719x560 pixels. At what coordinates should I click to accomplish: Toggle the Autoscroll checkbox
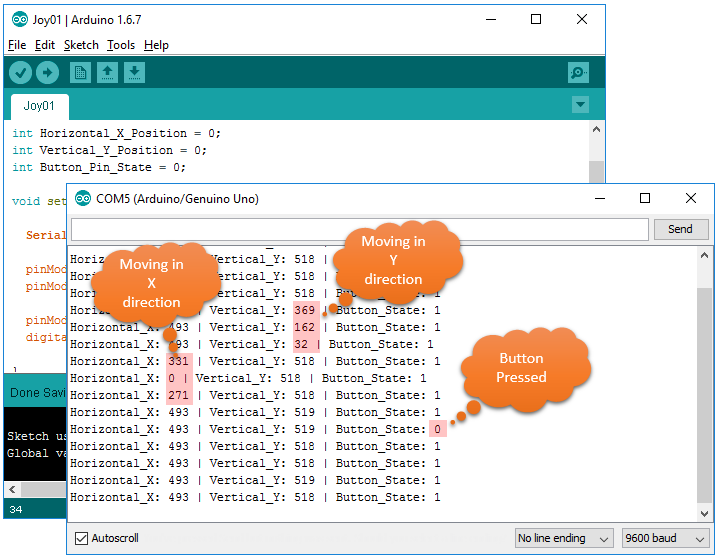81,538
